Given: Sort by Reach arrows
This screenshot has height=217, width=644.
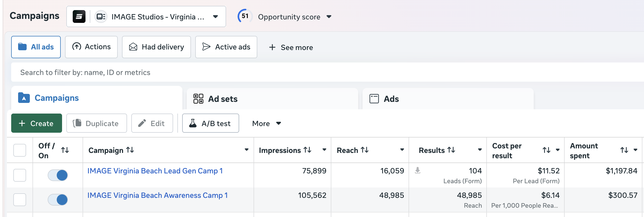Looking at the screenshot, I should pyautogui.click(x=365, y=150).
